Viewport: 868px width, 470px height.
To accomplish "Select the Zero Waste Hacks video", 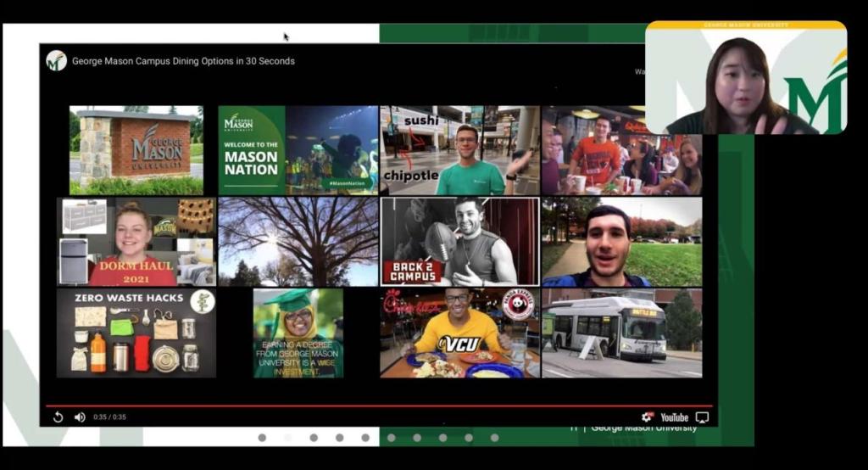I will (136, 333).
